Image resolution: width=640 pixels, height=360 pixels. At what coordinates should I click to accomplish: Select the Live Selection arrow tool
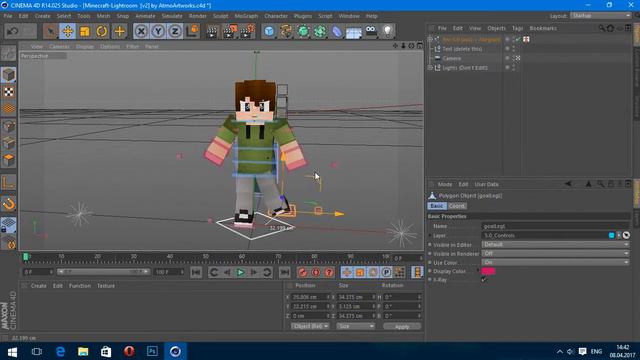(x=50, y=31)
